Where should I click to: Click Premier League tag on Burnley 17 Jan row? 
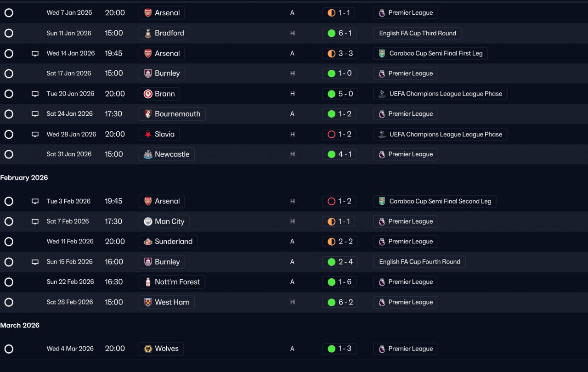(x=406, y=73)
